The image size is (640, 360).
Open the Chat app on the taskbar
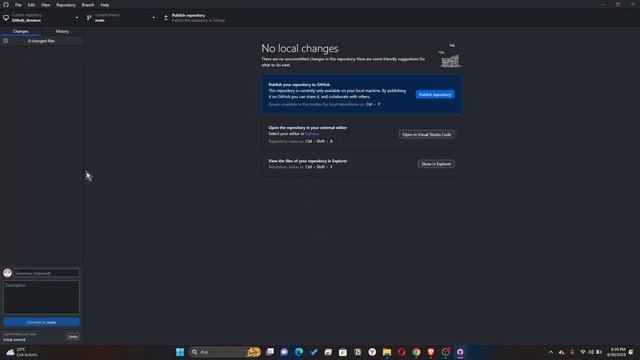point(284,352)
